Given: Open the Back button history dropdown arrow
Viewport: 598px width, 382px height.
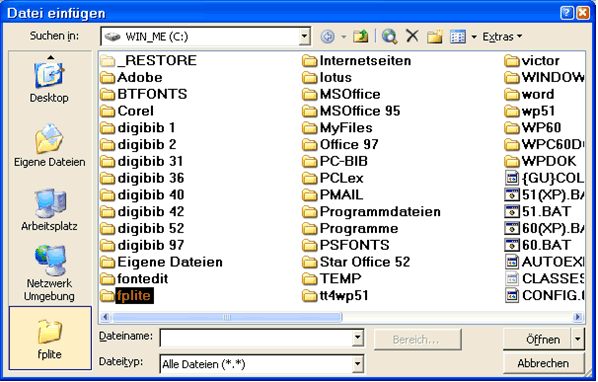Looking at the screenshot, I should (344, 37).
